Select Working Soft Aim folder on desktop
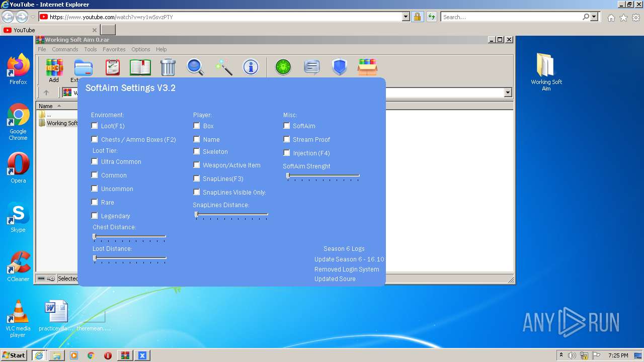Image resolution: width=644 pixels, height=362 pixels. 546,72
